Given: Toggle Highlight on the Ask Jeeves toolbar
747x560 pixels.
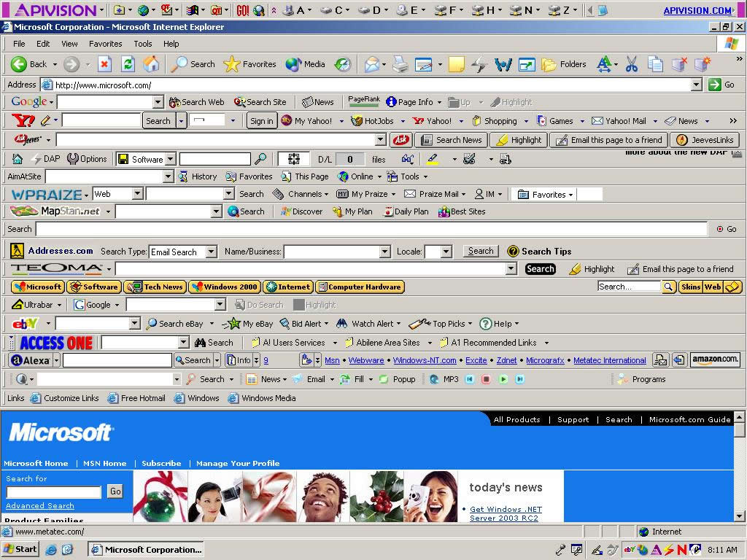Looking at the screenshot, I should pyautogui.click(x=519, y=139).
